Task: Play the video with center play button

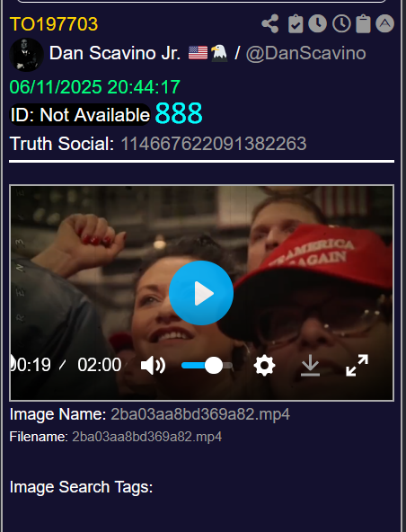Action: [x=201, y=293]
